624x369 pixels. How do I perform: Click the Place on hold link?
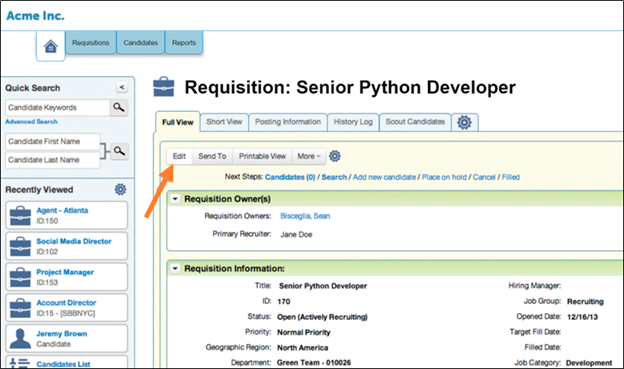pyautogui.click(x=444, y=177)
